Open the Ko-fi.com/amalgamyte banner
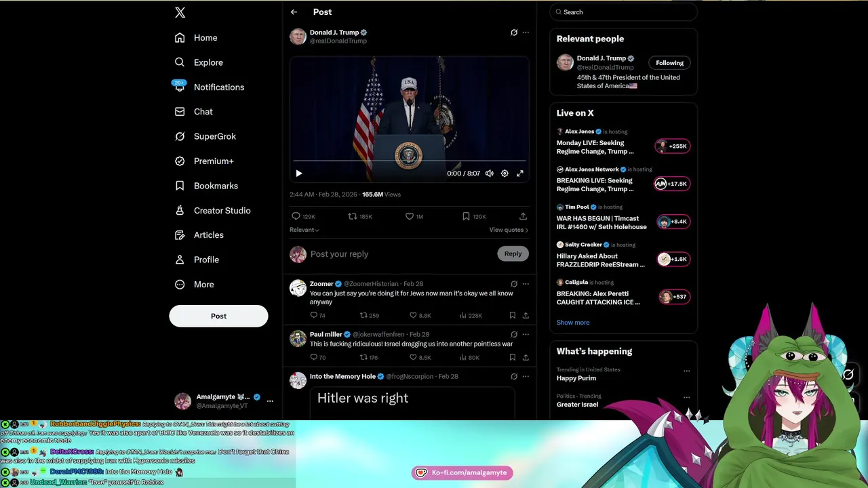868x488 pixels. 462,472
